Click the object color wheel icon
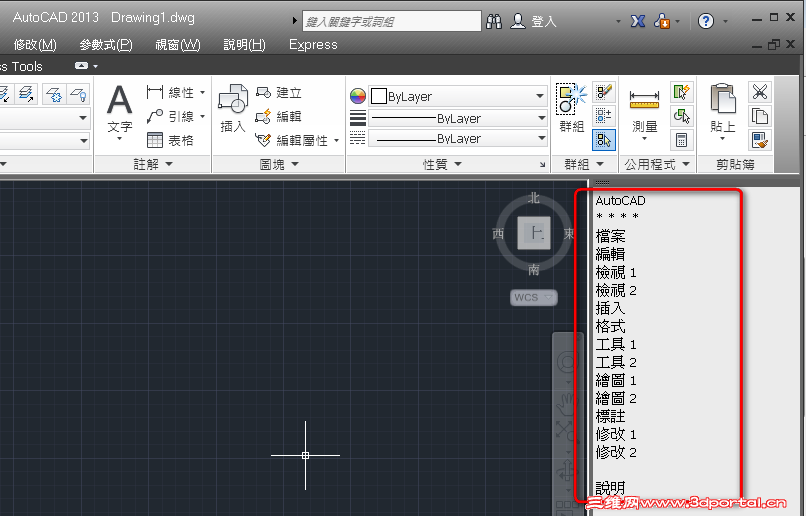 tap(357, 96)
